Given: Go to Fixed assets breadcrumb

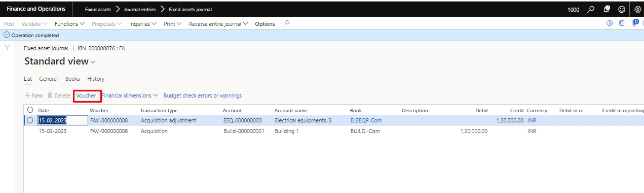Looking at the screenshot, I should [x=98, y=9].
